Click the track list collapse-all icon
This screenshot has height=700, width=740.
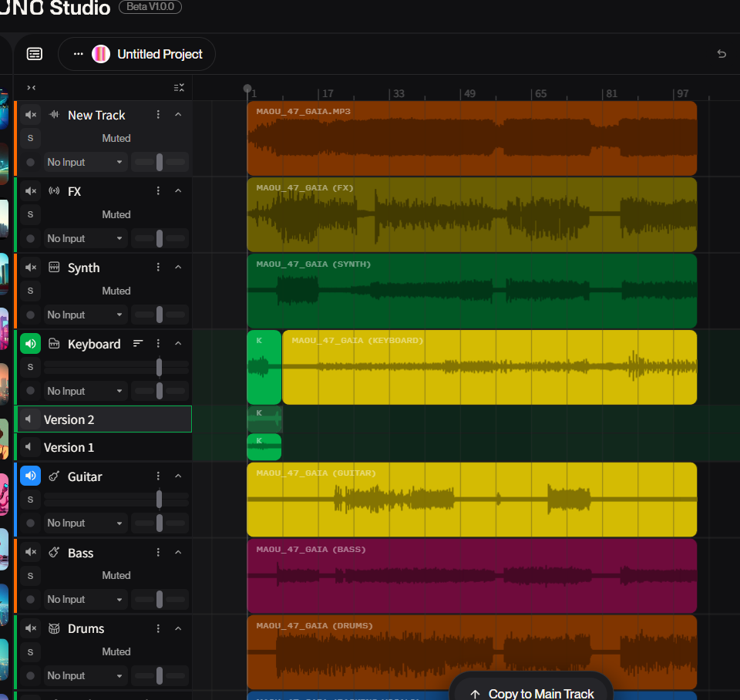(x=179, y=88)
